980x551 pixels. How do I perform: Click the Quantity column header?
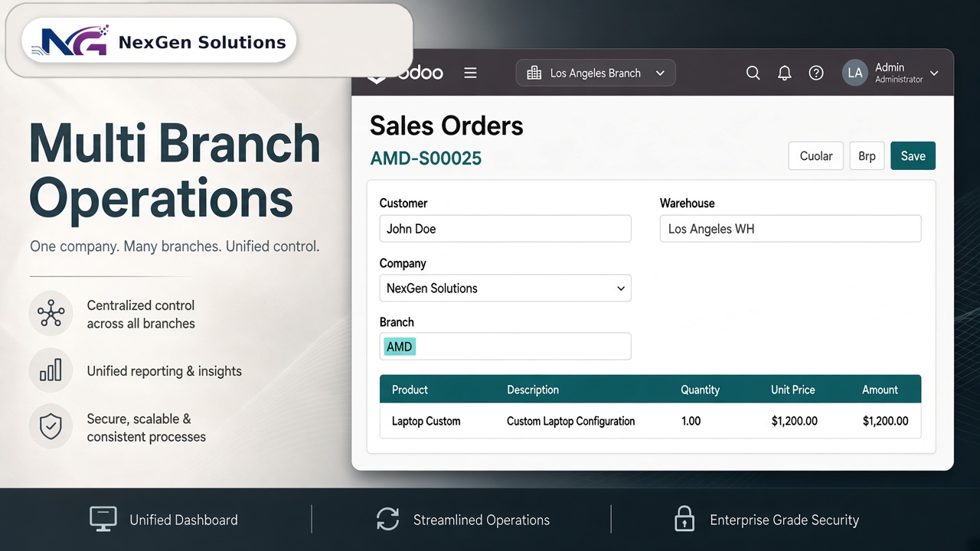click(700, 390)
